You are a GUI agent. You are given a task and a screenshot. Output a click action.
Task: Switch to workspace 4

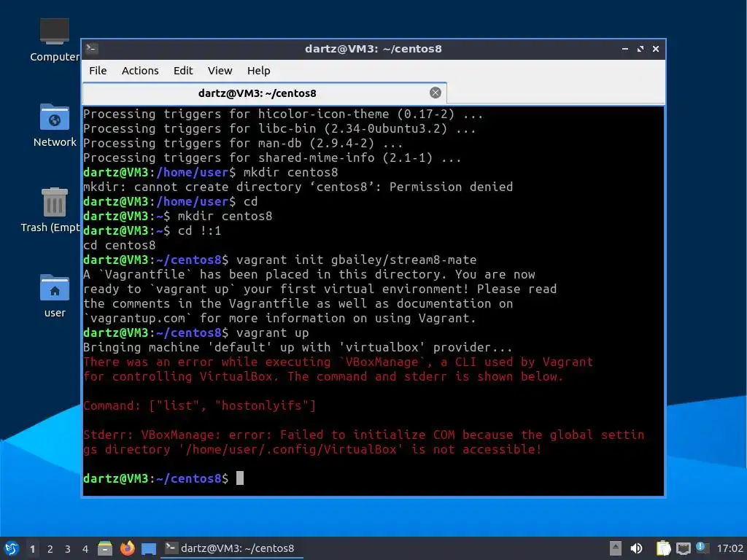[85, 549]
